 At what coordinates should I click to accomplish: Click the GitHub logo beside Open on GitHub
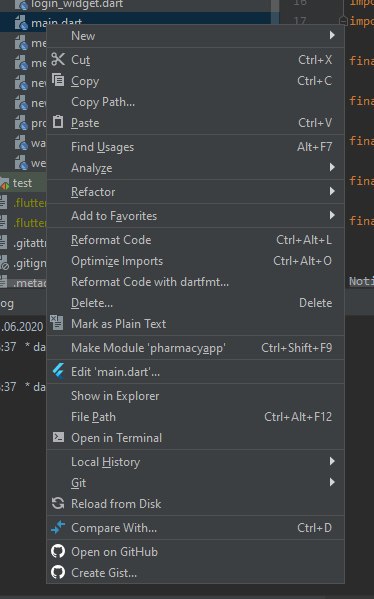click(x=58, y=551)
